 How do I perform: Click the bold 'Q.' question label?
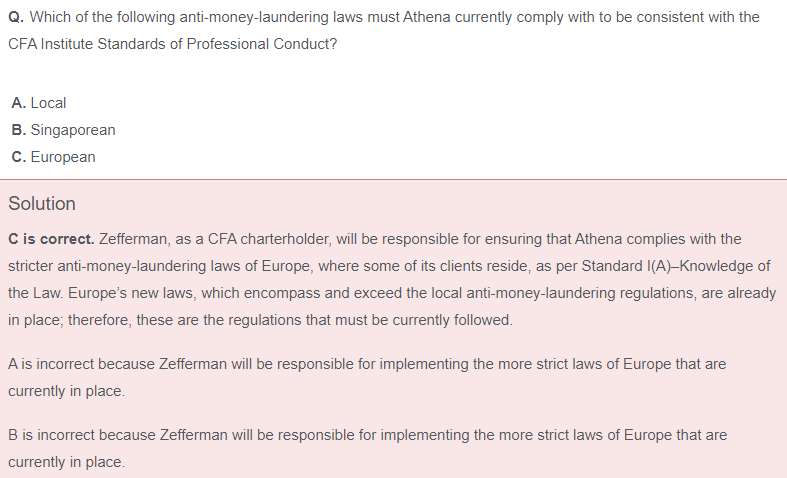click(16, 18)
